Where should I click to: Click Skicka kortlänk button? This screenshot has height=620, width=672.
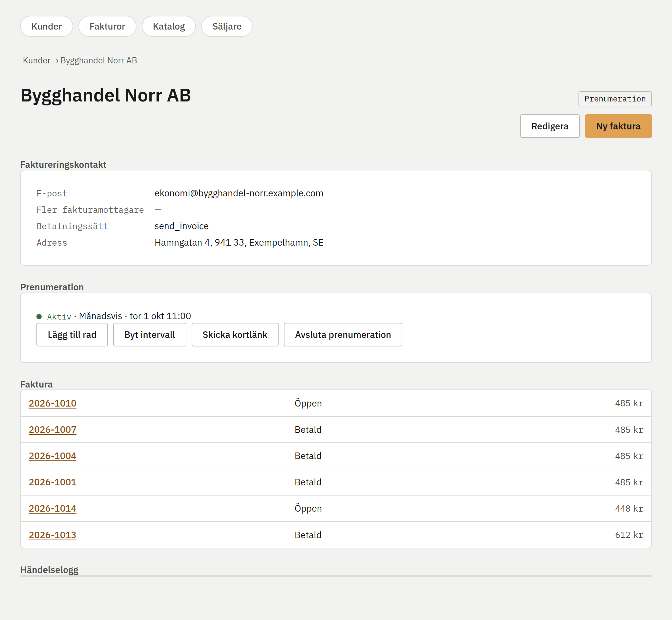click(x=235, y=335)
